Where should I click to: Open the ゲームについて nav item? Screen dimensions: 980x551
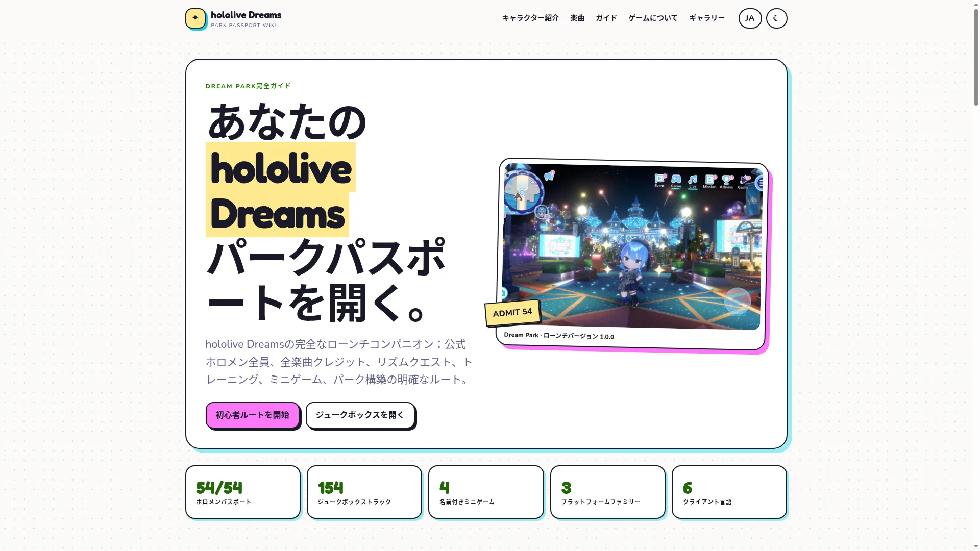[x=653, y=18]
